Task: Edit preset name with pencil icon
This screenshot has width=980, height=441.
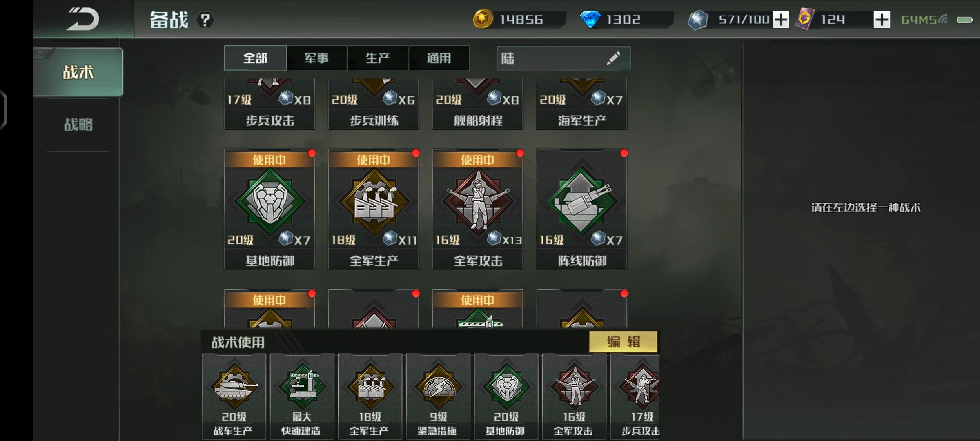Action: click(613, 58)
